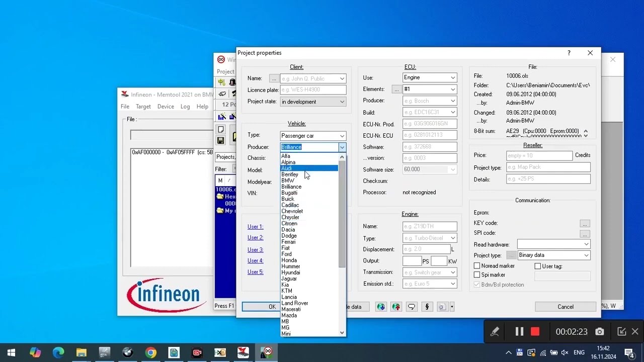The image size is (644, 362).
Task: Tick the User tag checkbox
Action: pos(538,266)
